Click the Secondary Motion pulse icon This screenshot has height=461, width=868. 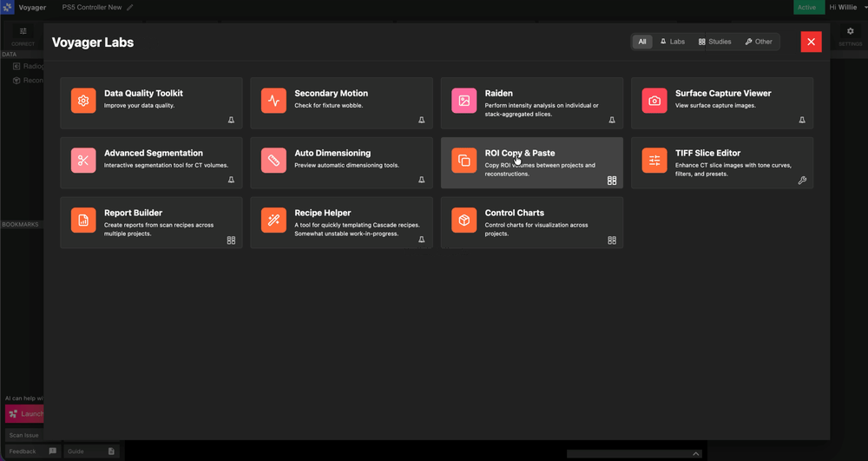pos(273,101)
